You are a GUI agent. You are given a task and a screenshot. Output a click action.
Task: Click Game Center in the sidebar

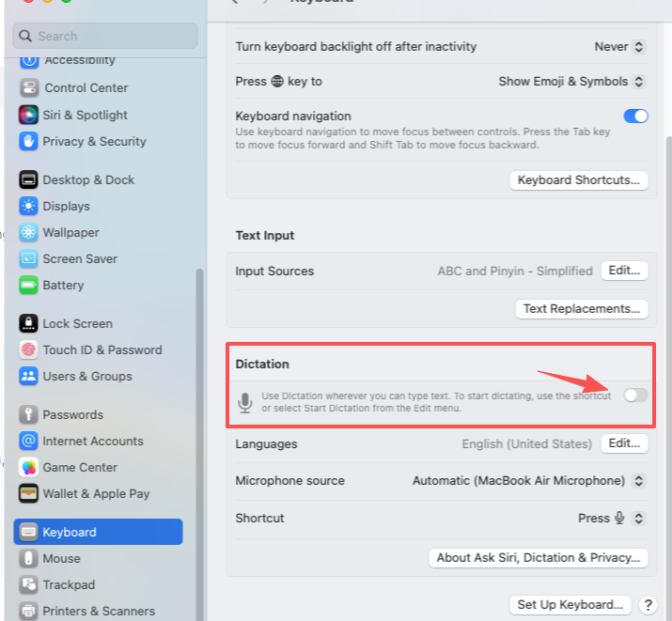pos(80,468)
